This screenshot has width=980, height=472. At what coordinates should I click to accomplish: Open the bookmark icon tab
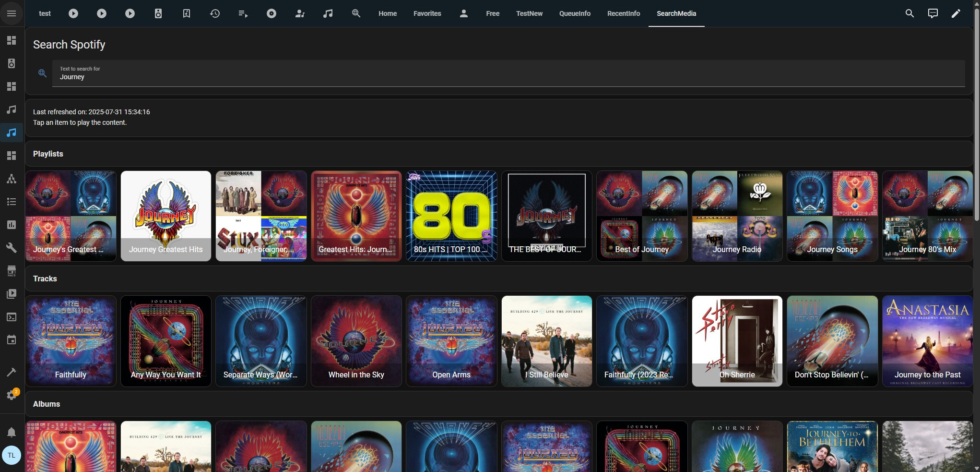pyautogui.click(x=187, y=13)
